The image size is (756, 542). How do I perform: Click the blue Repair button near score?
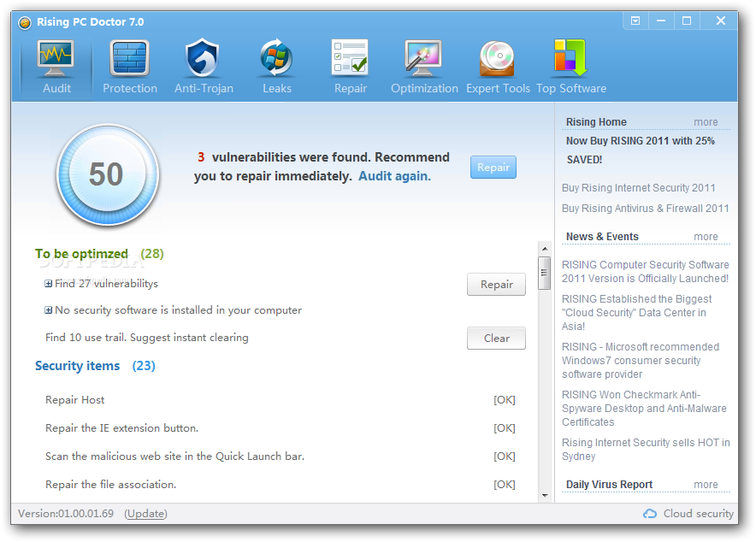493,168
